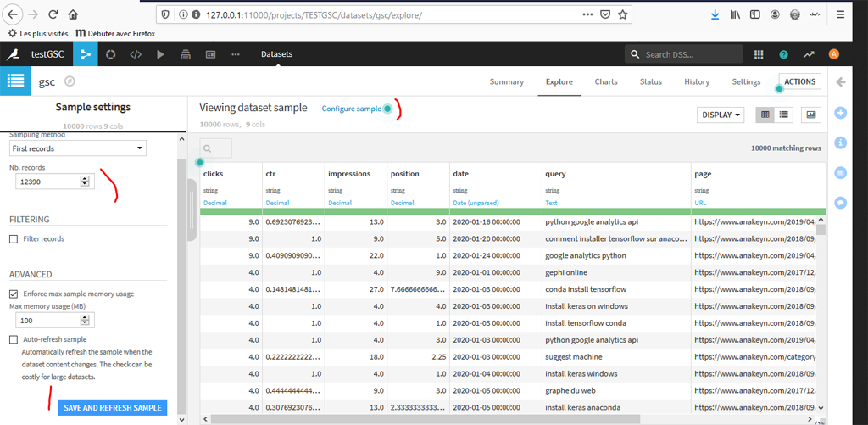
Task: Open the info icon in right sidebar
Action: 840,143
